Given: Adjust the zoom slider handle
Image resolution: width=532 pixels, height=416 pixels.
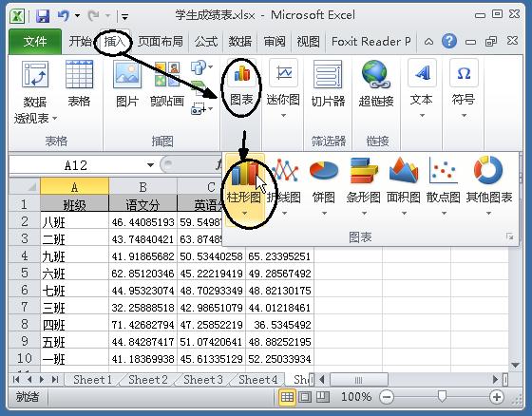Looking at the screenshot, I should point(442,396).
